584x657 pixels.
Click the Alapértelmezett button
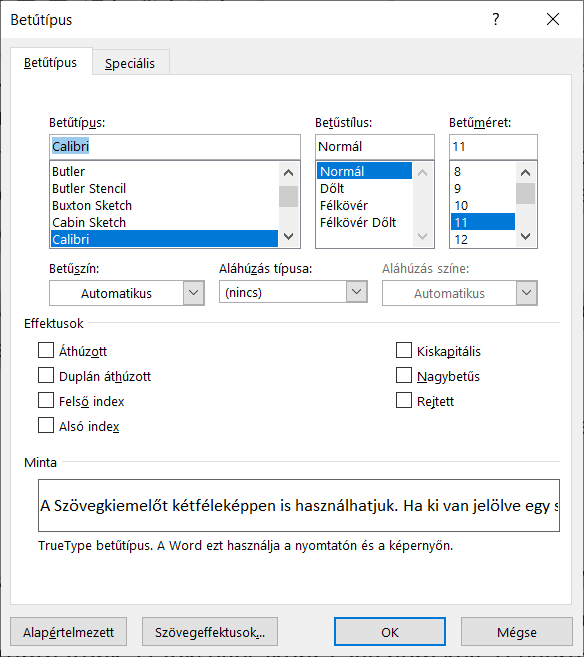click(68, 632)
